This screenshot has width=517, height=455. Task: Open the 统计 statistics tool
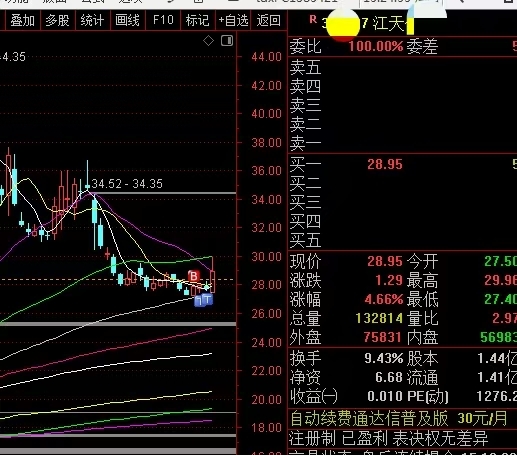point(92,21)
